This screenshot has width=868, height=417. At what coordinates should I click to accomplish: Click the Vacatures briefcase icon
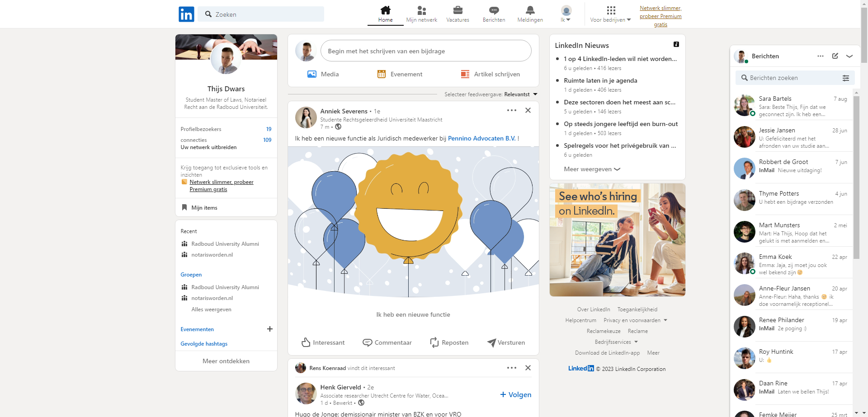click(458, 11)
